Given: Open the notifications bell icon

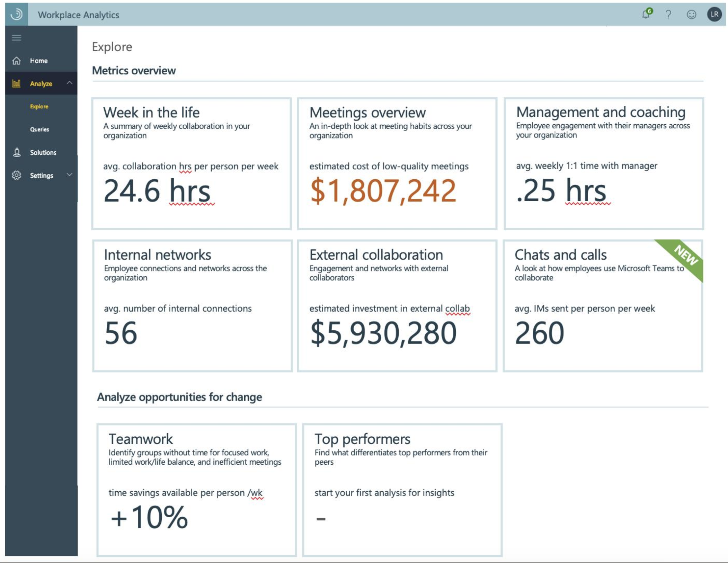Looking at the screenshot, I should (646, 14).
